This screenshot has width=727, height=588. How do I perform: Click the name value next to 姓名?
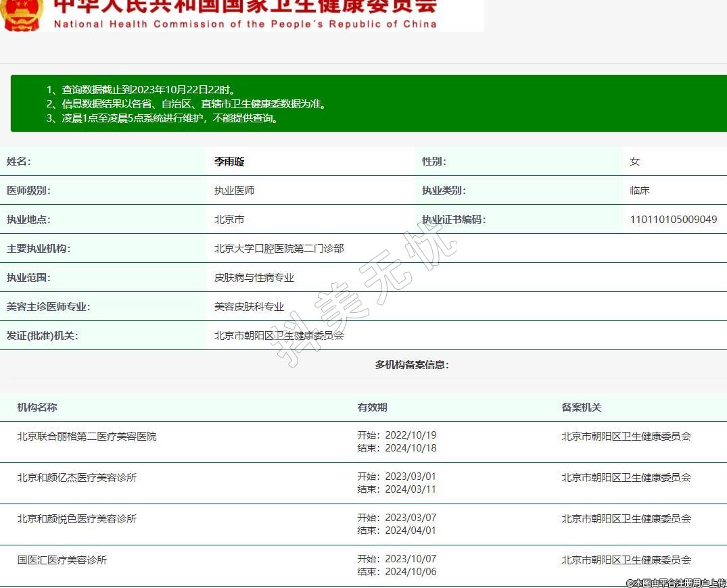pyautogui.click(x=229, y=162)
